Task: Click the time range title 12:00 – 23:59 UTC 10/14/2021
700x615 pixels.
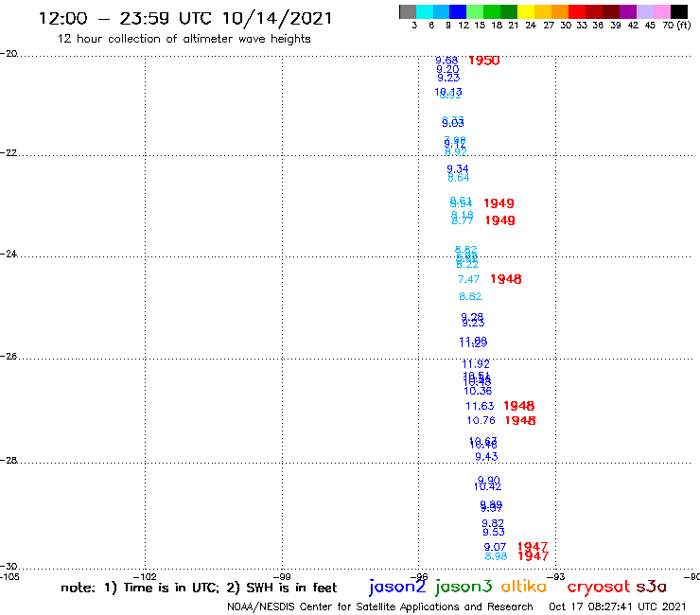Action: [185, 18]
